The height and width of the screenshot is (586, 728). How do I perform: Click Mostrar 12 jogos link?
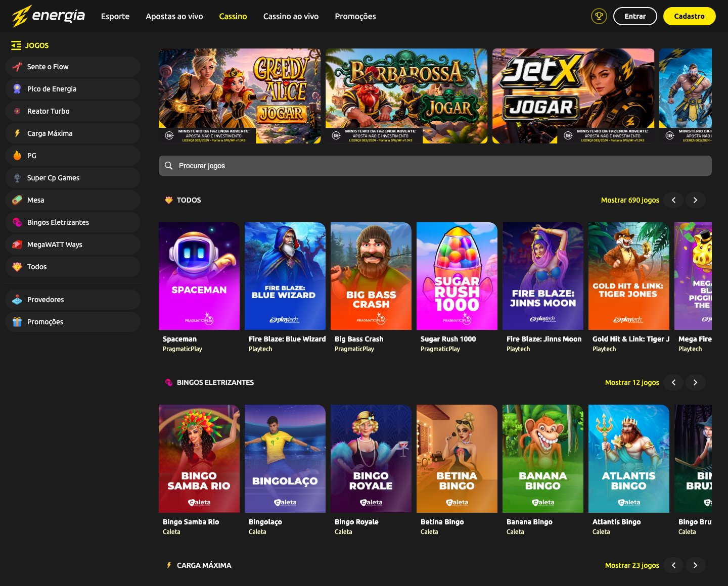[632, 382]
